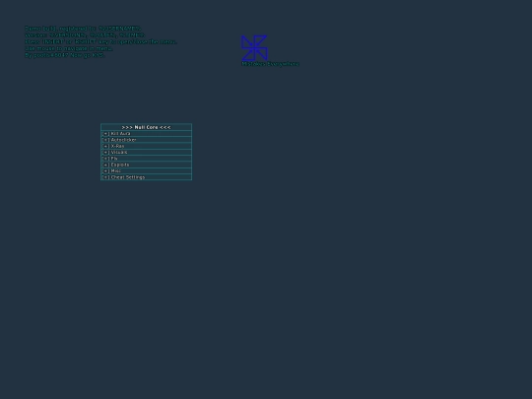Click the Mistakes Everywhere caption text

coord(270,64)
